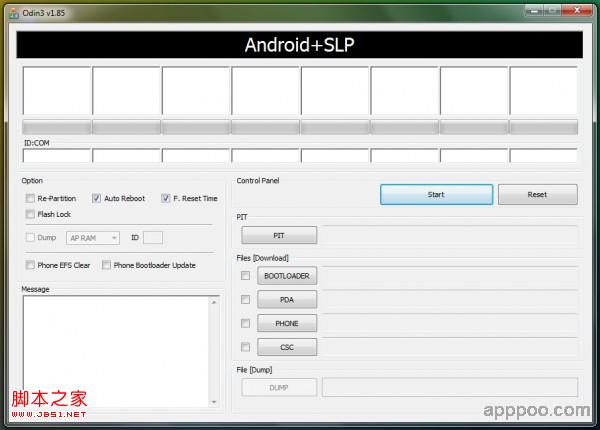Tick the checkbox beside BOOTLOADER

point(245,276)
